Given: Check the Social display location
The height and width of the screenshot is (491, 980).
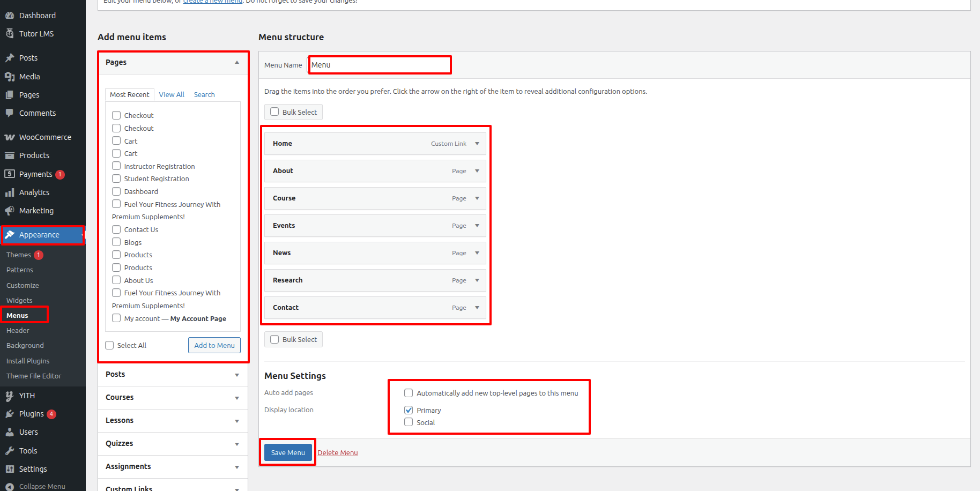Looking at the screenshot, I should point(409,422).
